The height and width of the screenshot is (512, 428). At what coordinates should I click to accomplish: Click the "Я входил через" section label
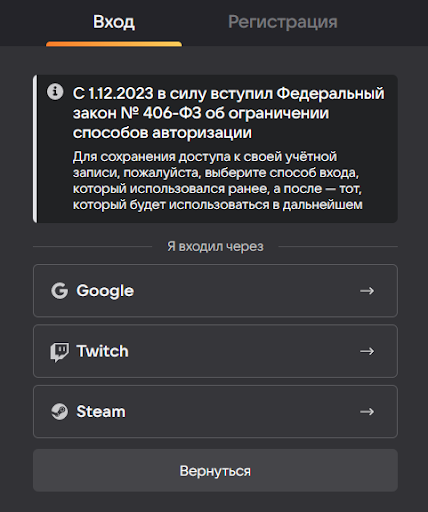[215, 247]
